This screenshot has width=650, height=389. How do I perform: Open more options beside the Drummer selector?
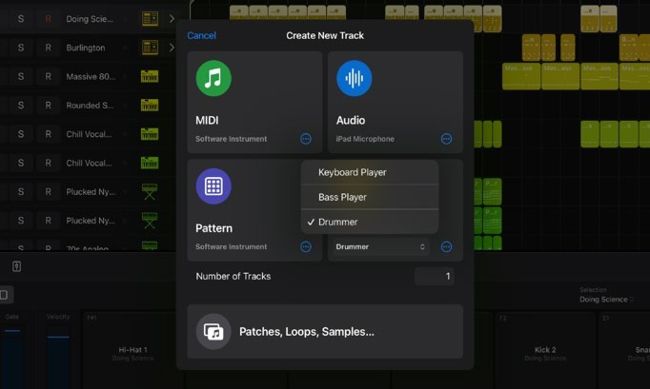pyautogui.click(x=446, y=247)
